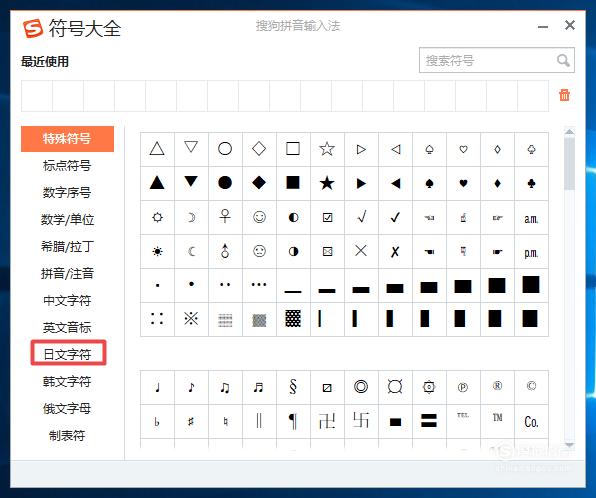Insert the hollow sun symbol ☼
This screenshot has width=596, height=498.
pyautogui.click(x=157, y=217)
